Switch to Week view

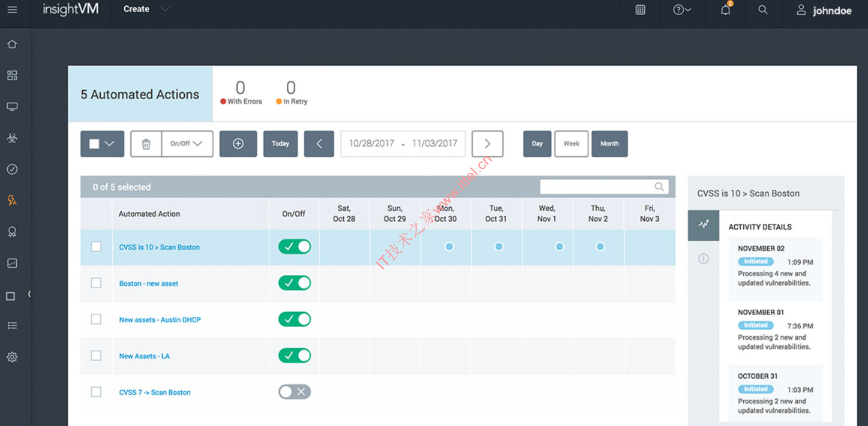(571, 144)
